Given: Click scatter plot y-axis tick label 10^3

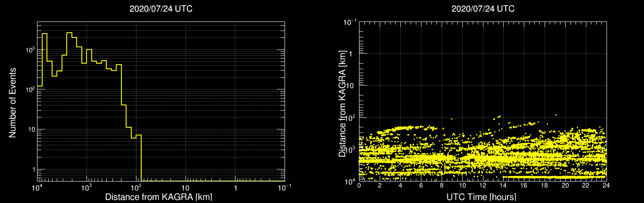Looking at the screenshot, I should (351, 149).
